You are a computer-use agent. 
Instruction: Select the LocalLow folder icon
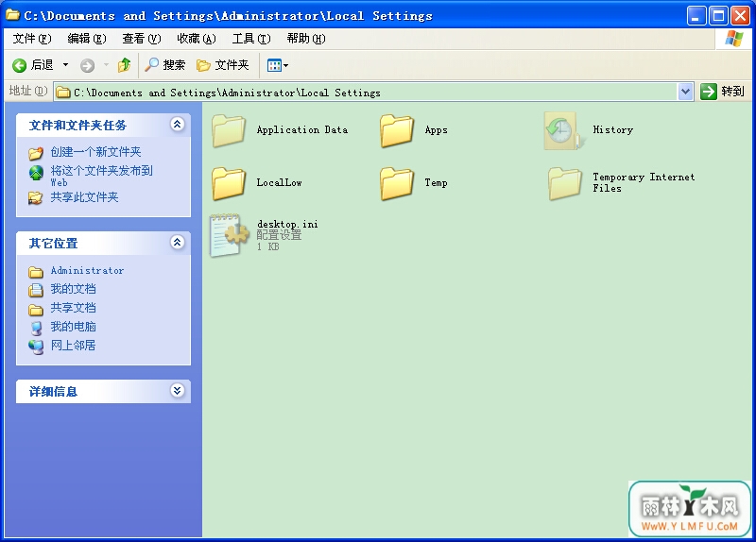coord(229,183)
